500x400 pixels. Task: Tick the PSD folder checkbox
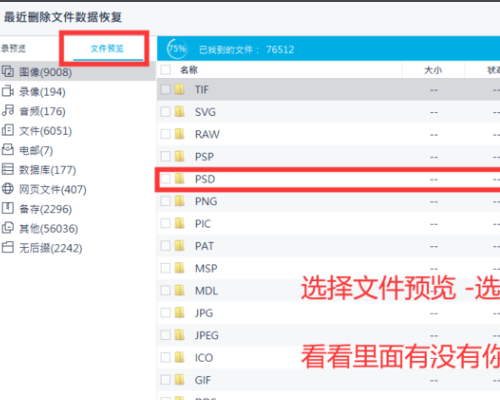click(x=166, y=179)
